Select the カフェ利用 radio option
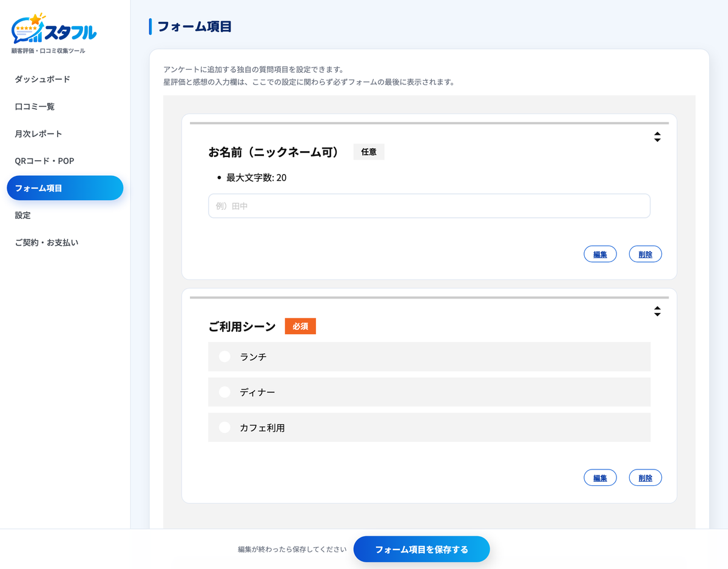This screenshot has height=569, width=728. 429,428
